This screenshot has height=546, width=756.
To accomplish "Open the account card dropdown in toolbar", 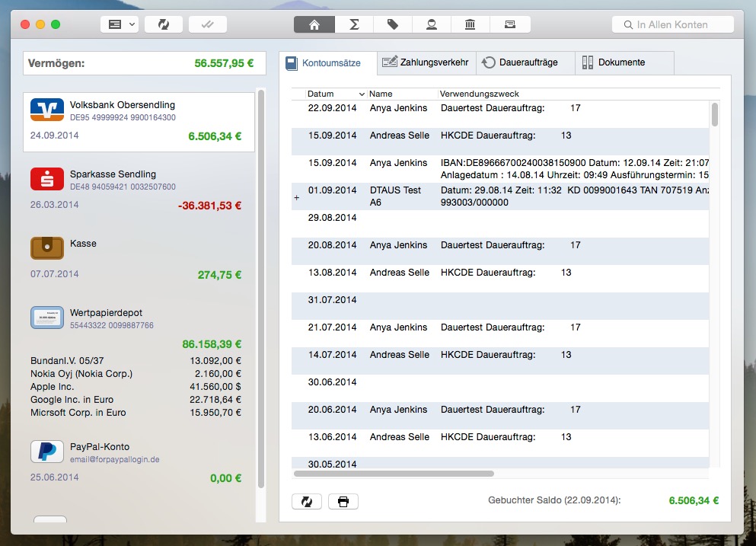I will tap(119, 24).
